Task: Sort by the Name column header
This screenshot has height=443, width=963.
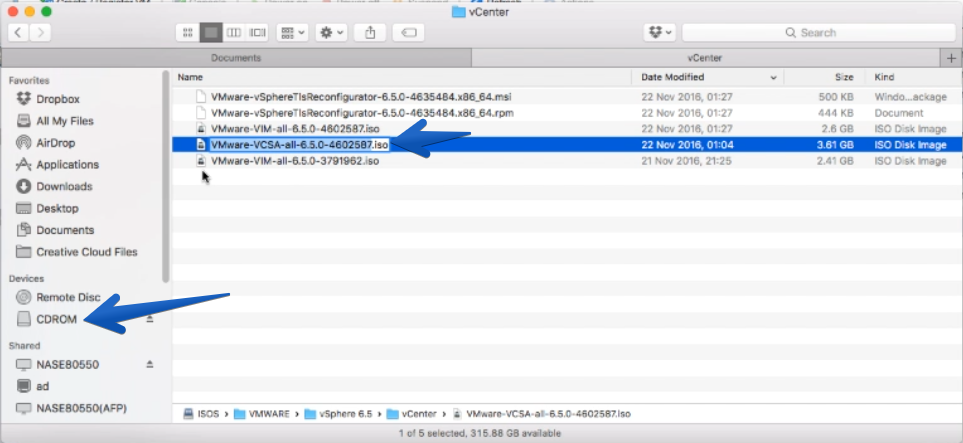Action: click(x=190, y=77)
